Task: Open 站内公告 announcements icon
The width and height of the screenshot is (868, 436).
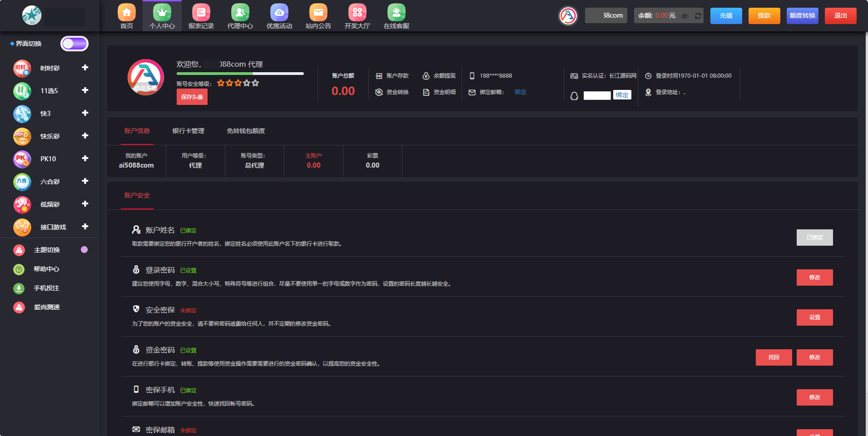Action: click(x=318, y=13)
